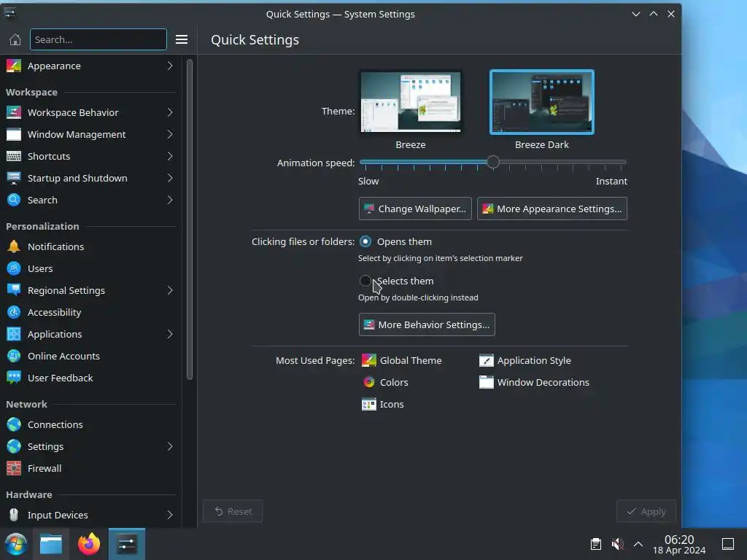Open Application Style from most used pages
The height and width of the screenshot is (560, 747).
(x=525, y=360)
